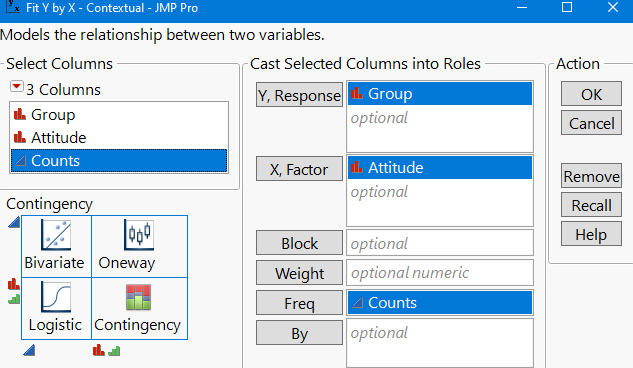Click the Weight optional numeric field
The width and height of the screenshot is (633, 368).
(440, 273)
